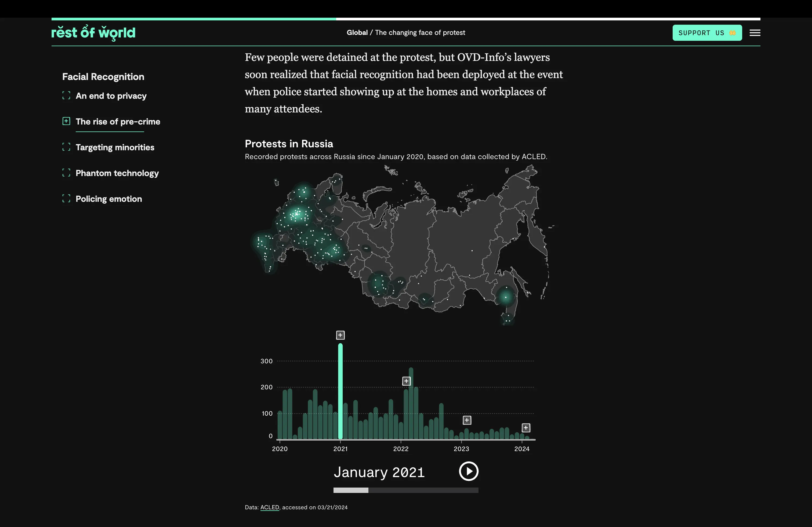Open the hamburger menu icon
This screenshot has width=812, height=527.
click(x=755, y=33)
